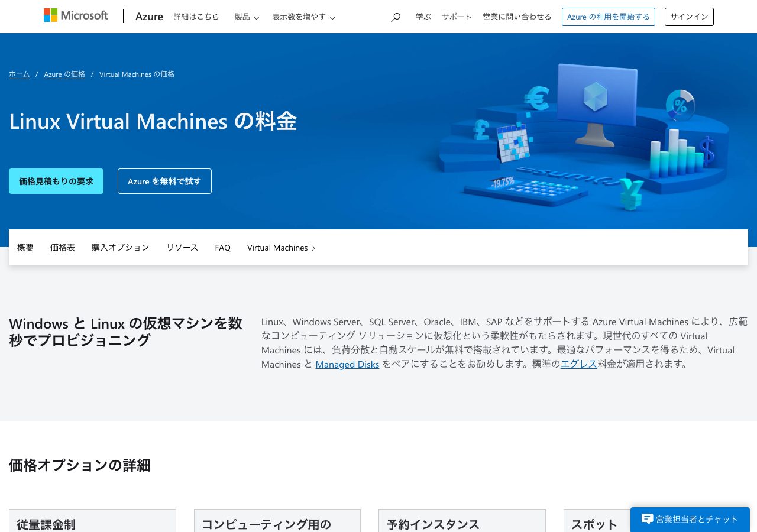Screen dimensions: 757x532
Task: Open the search magnifier icon
Action: (x=396, y=17)
